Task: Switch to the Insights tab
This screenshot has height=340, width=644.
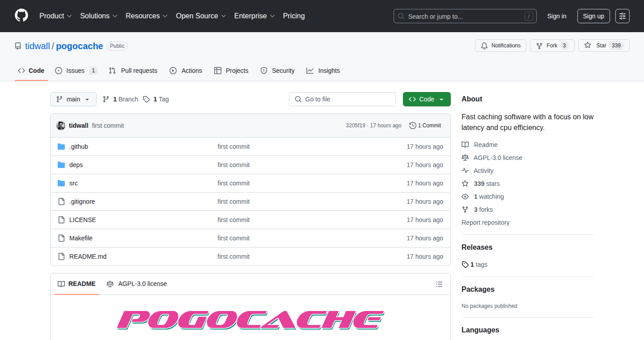Action: point(323,71)
